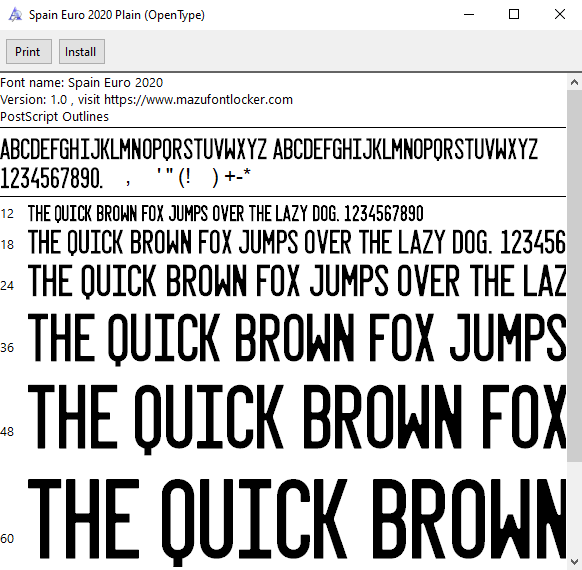
Task: Click the 60 point sample text
Action: click(x=297, y=521)
